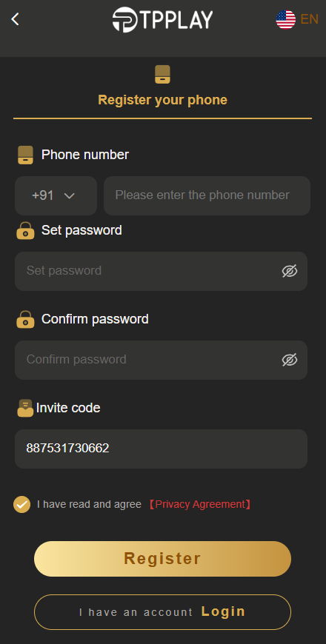Click the Register button
The width and height of the screenshot is (326, 644).
click(x=162, y=559)
